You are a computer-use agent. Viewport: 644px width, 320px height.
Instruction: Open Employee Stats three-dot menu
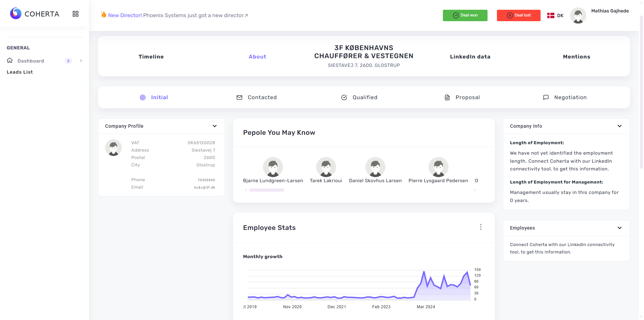(x=481, y=227)
